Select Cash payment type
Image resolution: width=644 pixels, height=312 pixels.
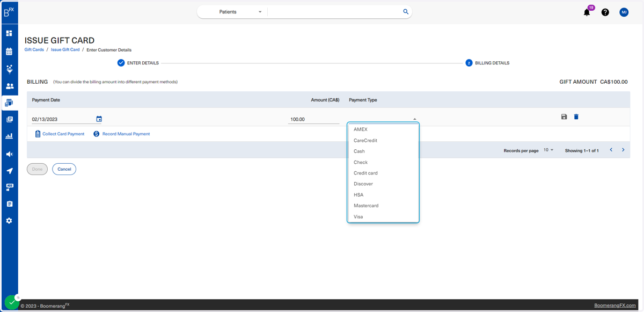click(x=383, y=151)
